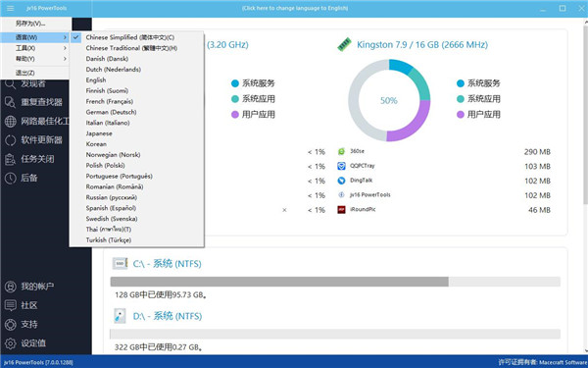
Task: Click the C:\ drive usage bar
Action: [x=335, y=282]
